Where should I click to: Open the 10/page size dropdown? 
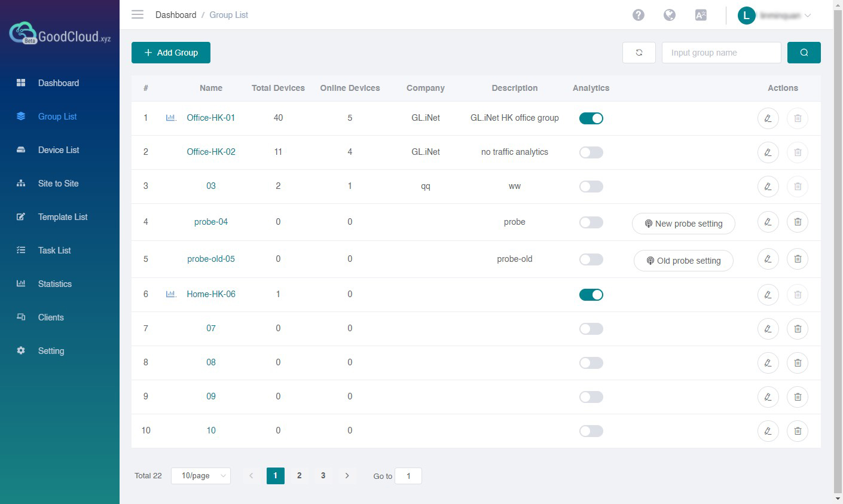click(x=201, y=476)
